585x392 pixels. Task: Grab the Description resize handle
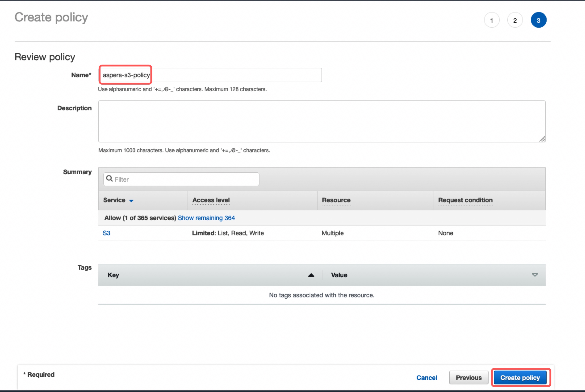click(x=542, y=139)
